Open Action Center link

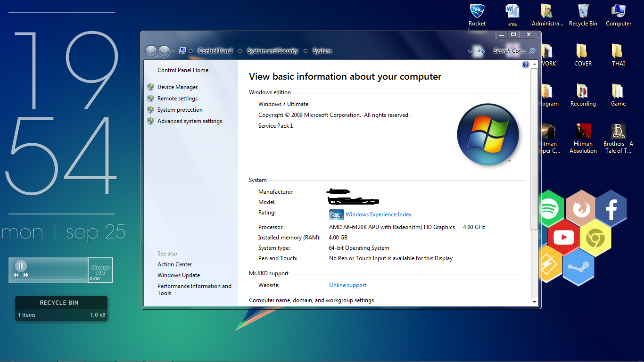click(x=175, y=264)
